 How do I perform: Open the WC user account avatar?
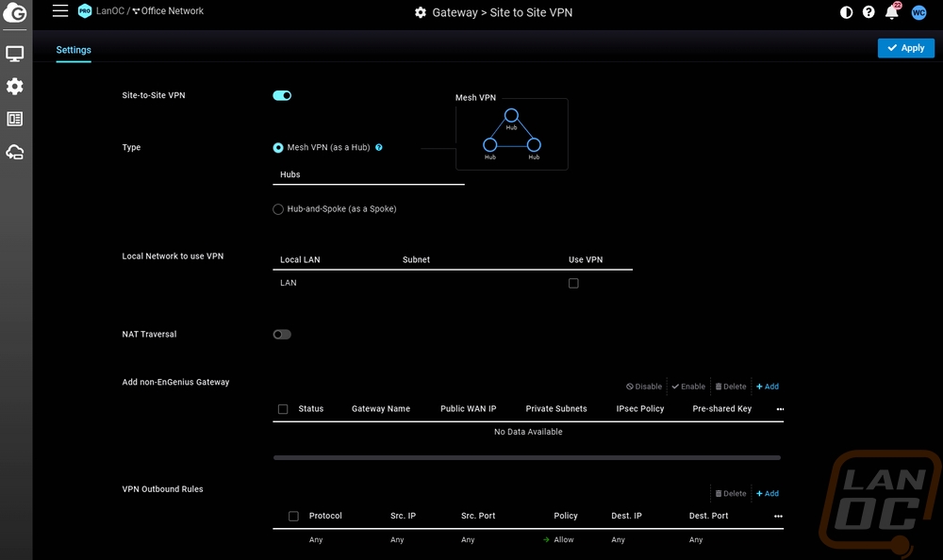click(x=918, y=12)
